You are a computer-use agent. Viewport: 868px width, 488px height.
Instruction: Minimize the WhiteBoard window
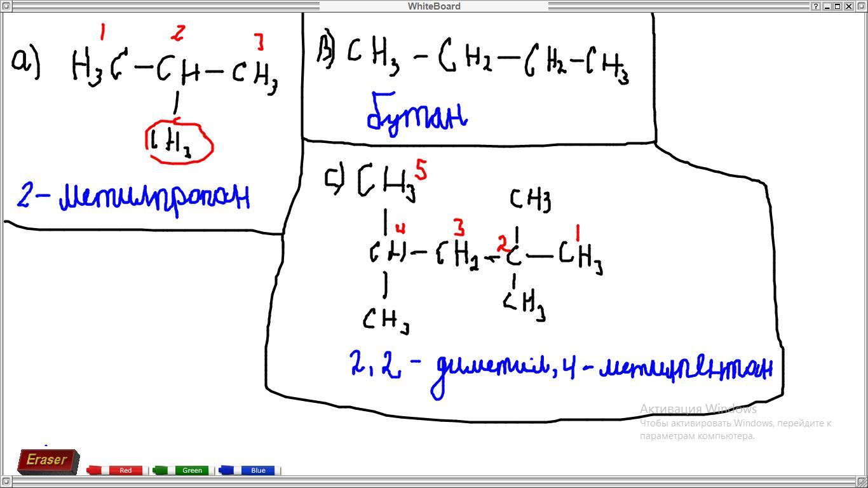[827, 6]
